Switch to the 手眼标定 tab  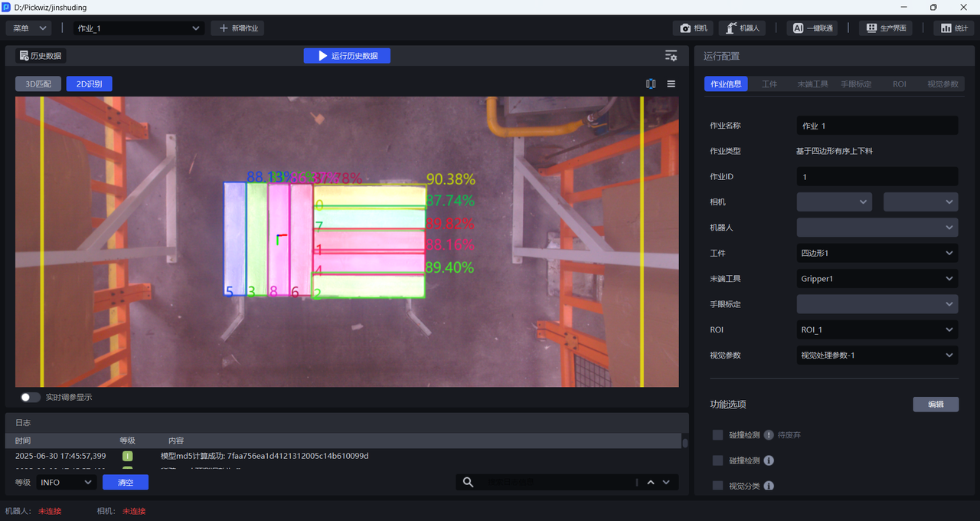coord(856,84)
